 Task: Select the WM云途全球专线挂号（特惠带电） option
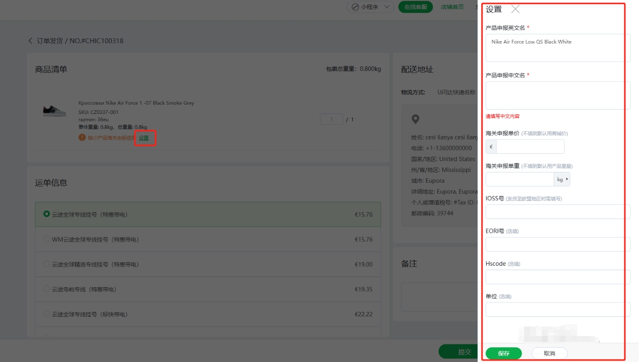click(x=208, y=239)
